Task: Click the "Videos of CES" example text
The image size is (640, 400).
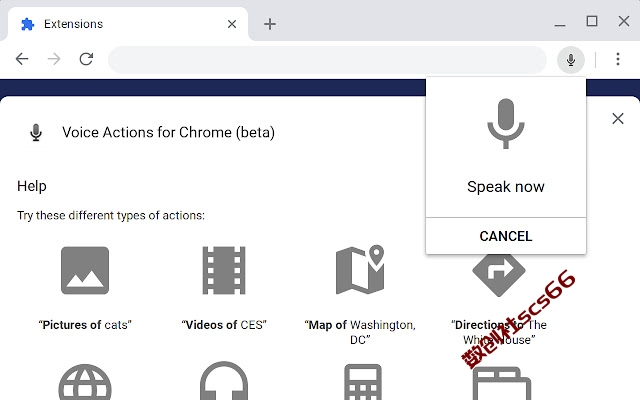Action: 224,325
